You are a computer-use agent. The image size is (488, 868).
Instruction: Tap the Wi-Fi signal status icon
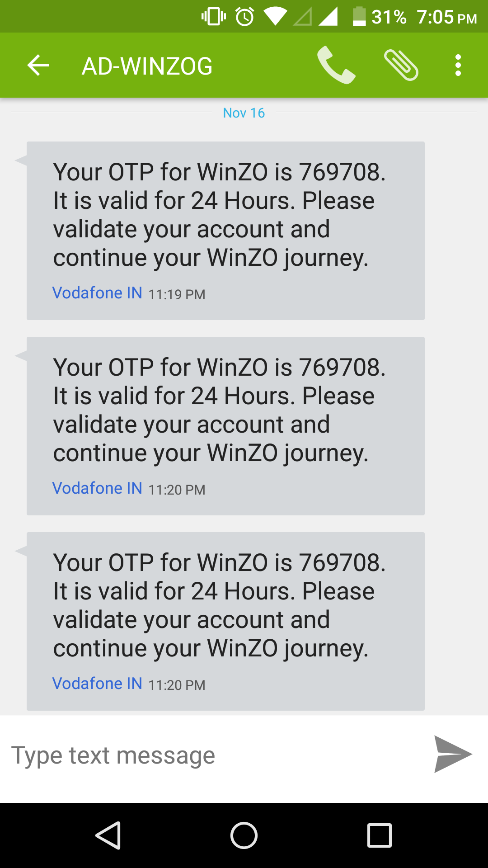(x=275, y=17)
